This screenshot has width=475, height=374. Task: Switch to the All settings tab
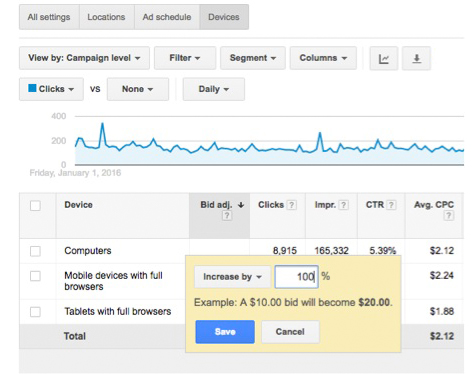[49, 17]
